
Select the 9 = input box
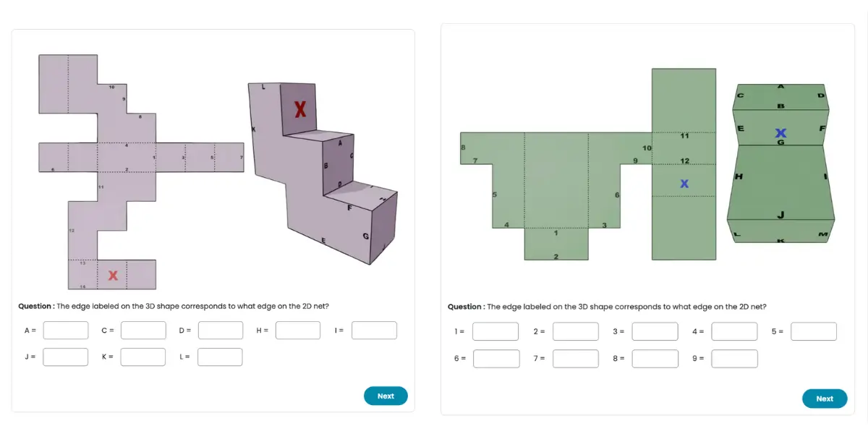pos(735,359)
